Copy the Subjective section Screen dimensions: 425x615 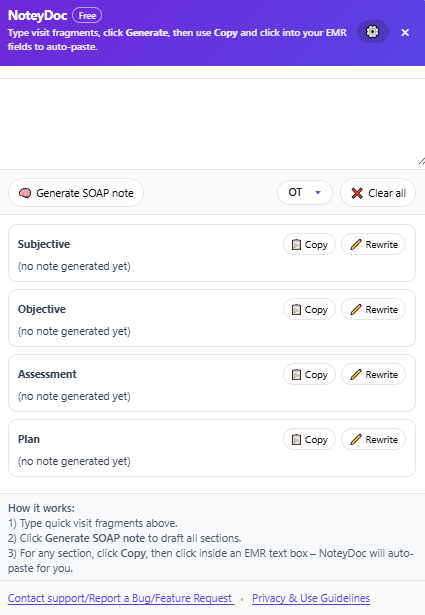(309, 244)
